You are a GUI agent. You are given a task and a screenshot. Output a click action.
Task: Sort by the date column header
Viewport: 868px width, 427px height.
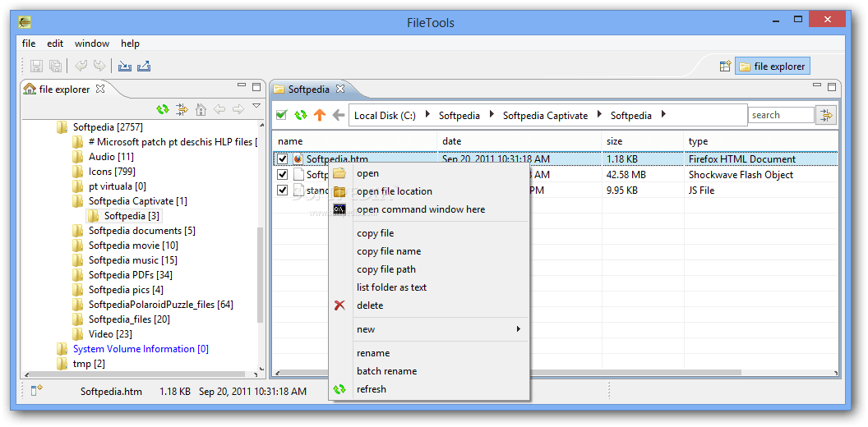[x=519, y=141]
